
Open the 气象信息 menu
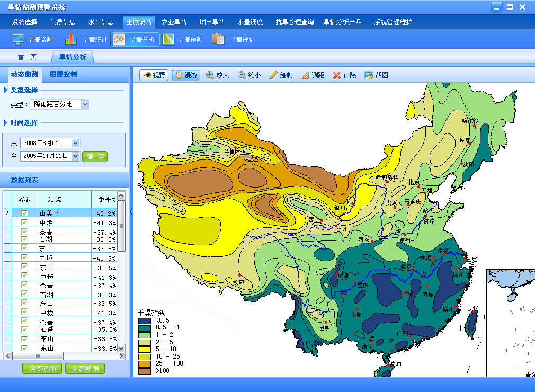63,22
